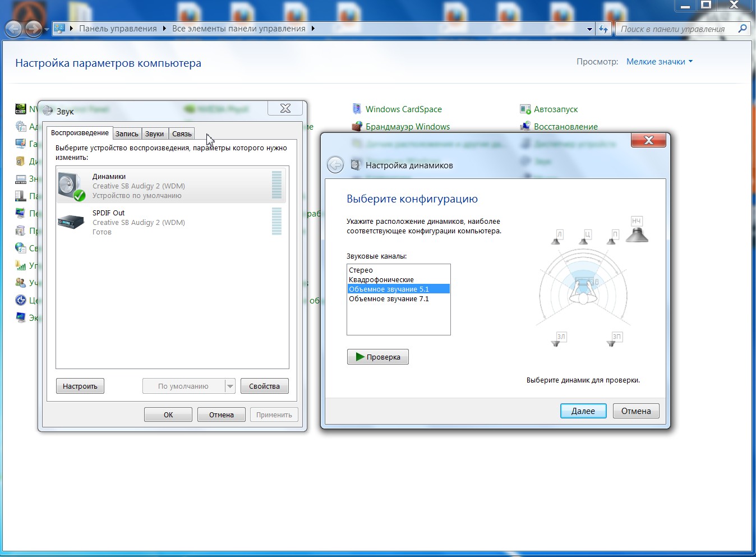Click the Брандмауэр Windows firewall icon
756x557 pixels.
pos(357,126)
